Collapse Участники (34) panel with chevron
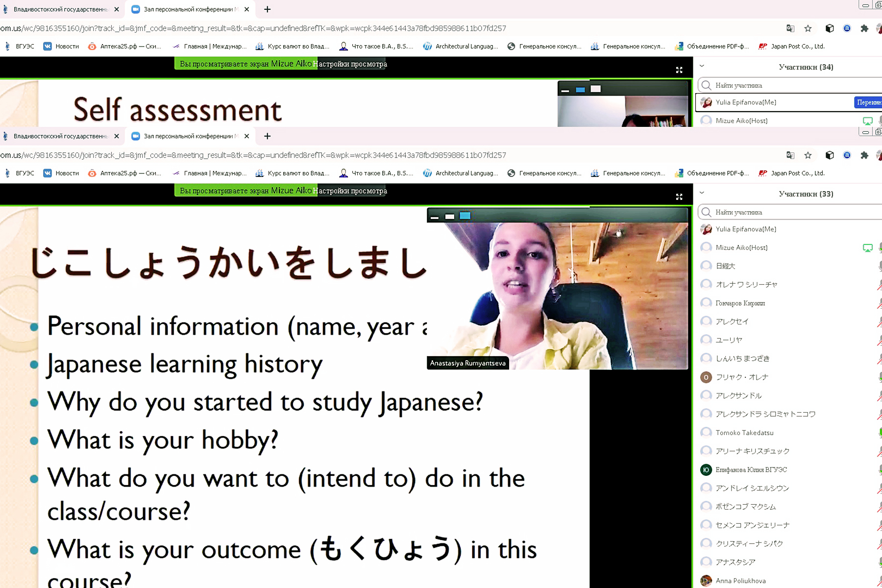 coord(702,66)
